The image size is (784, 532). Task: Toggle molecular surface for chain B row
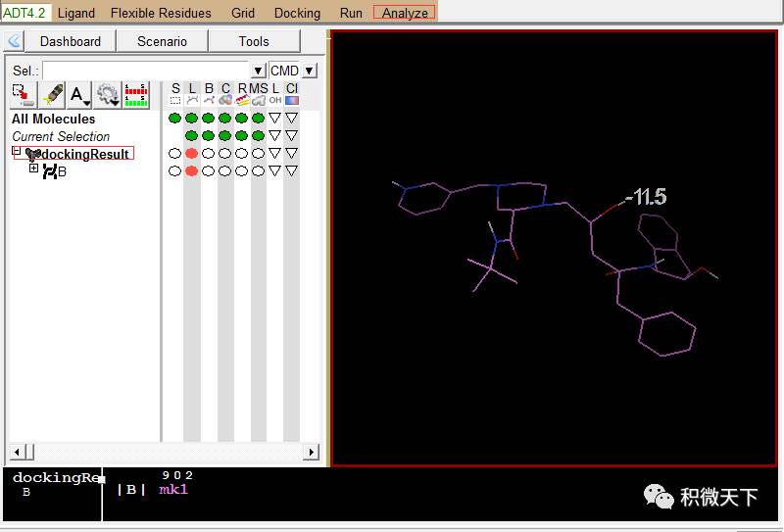pos(258,171)
